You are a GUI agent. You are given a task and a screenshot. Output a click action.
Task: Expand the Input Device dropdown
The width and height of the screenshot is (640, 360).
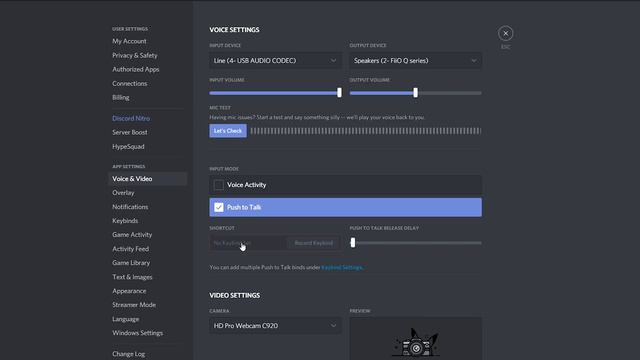click(276, 60)
